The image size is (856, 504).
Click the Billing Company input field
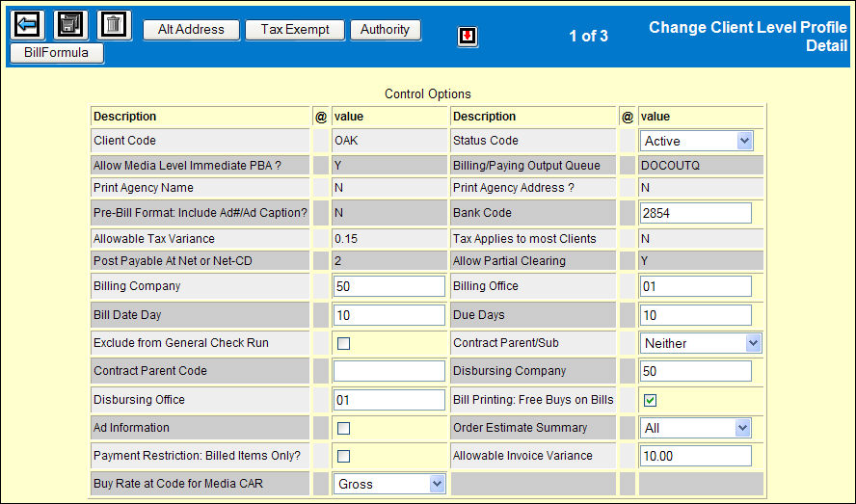click(389, 286)
